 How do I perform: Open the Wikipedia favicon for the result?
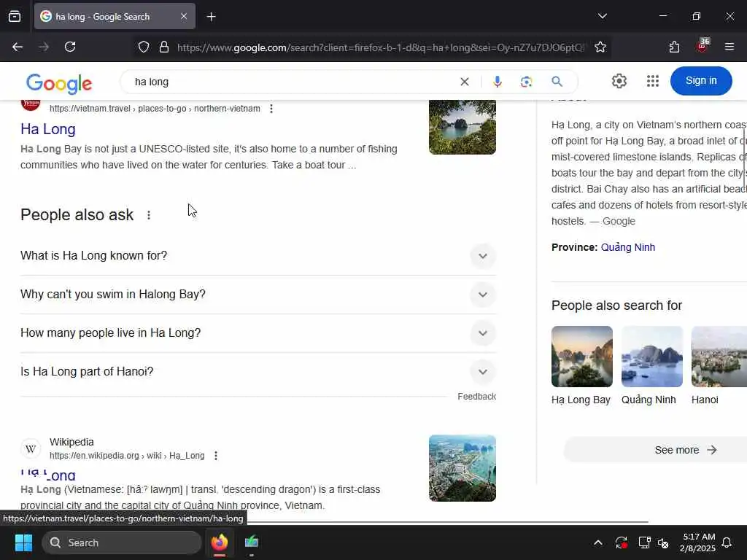(31, 448)
